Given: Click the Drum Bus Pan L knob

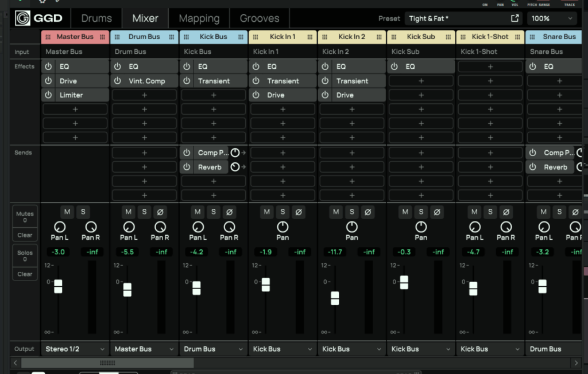Looking at the screenshot, I should pos(129,227).
